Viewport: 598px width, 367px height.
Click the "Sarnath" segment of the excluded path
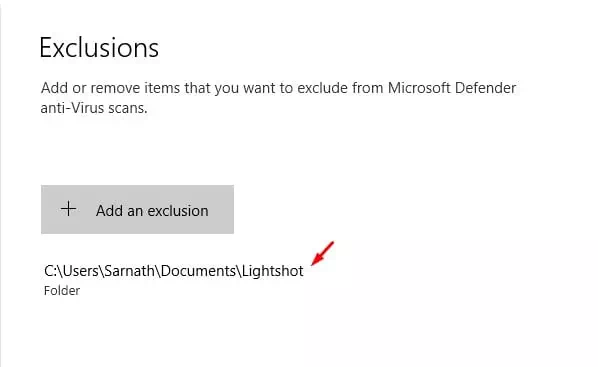pyautogui.click(x=129, y=271)
